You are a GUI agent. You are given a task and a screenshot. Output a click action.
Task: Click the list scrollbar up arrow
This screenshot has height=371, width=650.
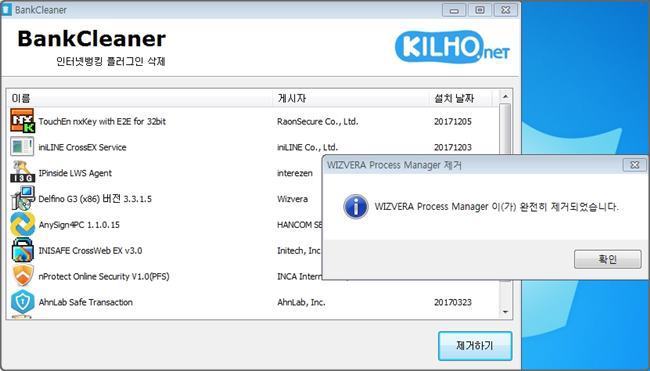(505, 96)
